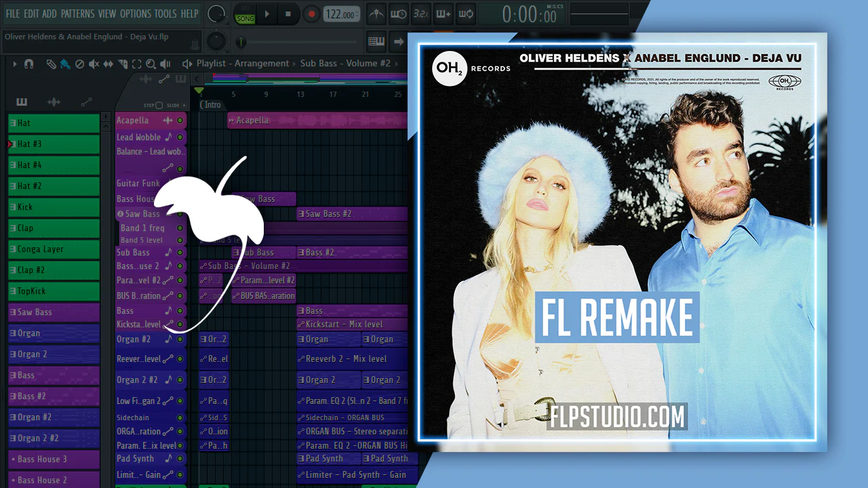Select the magnet snap icon in playlist toolbar
The height and width of the screenshot is (488, 868).
29,64
